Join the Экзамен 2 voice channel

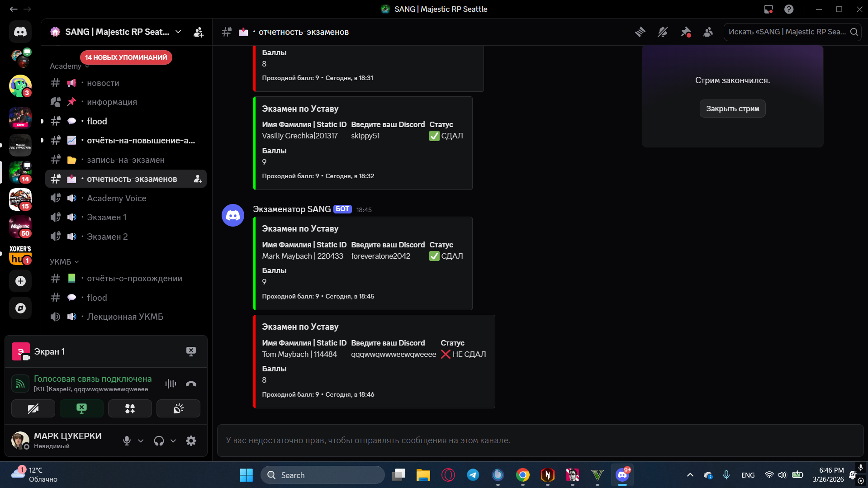coord(126,237)
